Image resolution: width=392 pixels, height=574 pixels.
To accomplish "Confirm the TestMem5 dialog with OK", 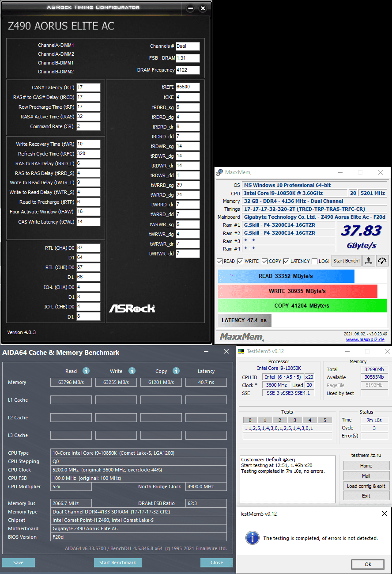I will 368,564.
